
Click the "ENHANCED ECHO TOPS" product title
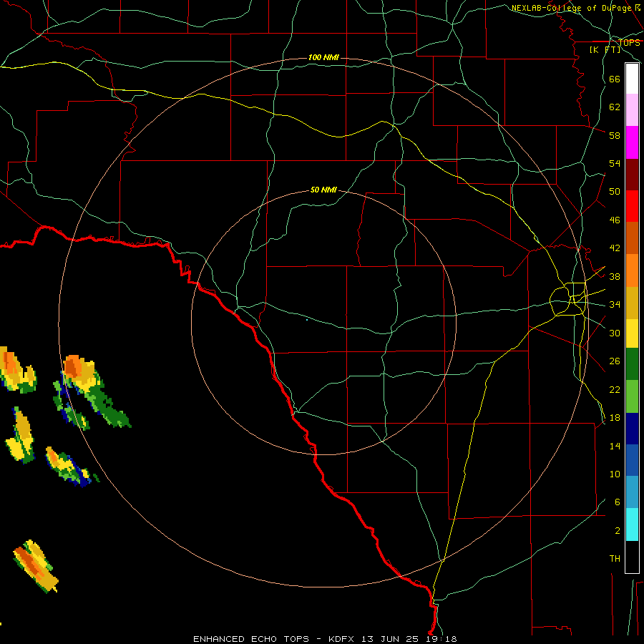(x=251, y=639)
